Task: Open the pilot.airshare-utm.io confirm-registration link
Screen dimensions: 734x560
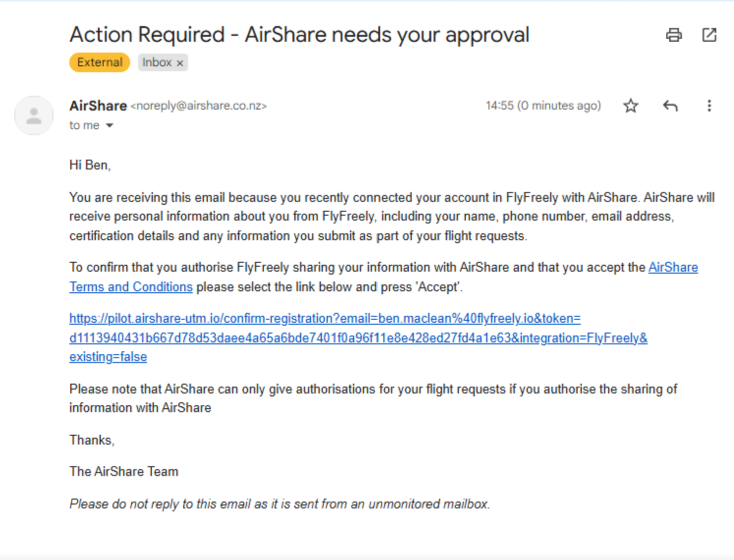Action: click(324, 319)
